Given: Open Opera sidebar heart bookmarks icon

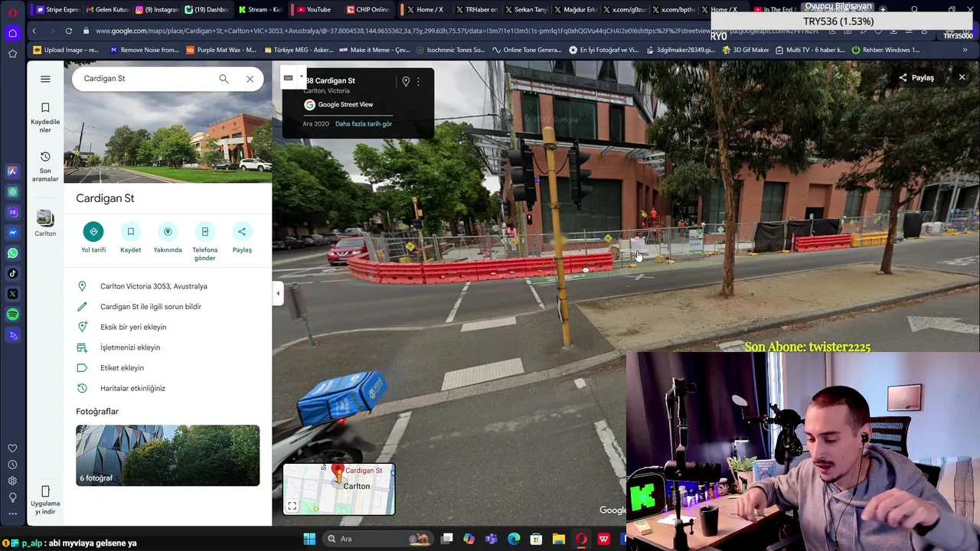Looking at the screenshot, I should click(x=12, y=448).
